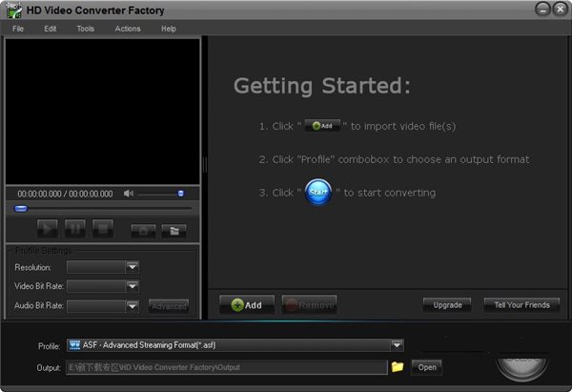Close the HD Video Converter window
Image resolution: width=572 pixels, height=392 pixels.
point(560,10)
